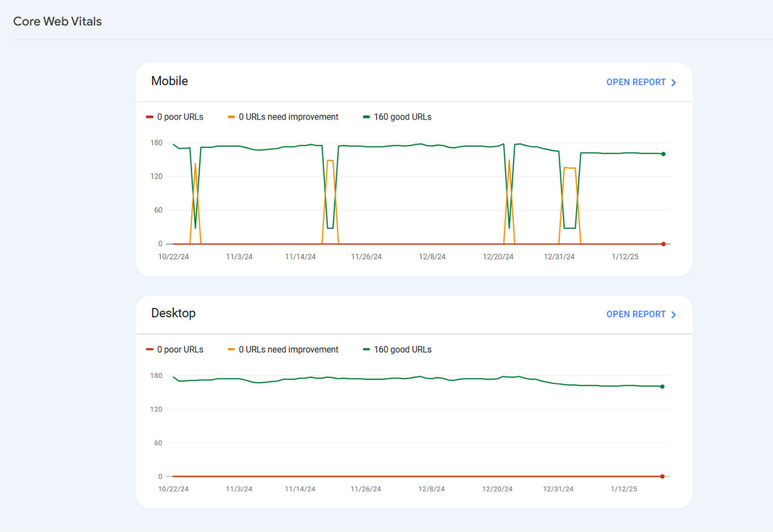773x532 pixels.
Task: Click the 10/22/24 date label on Mobile chart
Action: click(x=174, y=256)
